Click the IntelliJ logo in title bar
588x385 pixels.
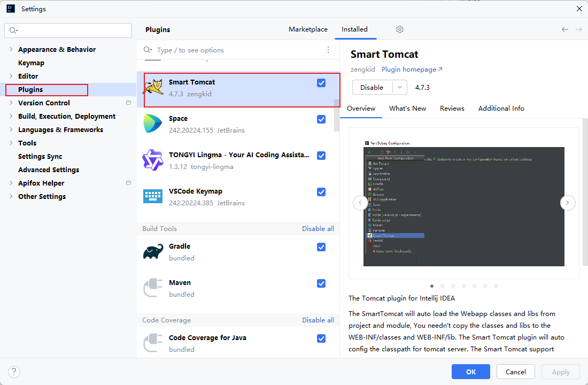pos(11,9)
